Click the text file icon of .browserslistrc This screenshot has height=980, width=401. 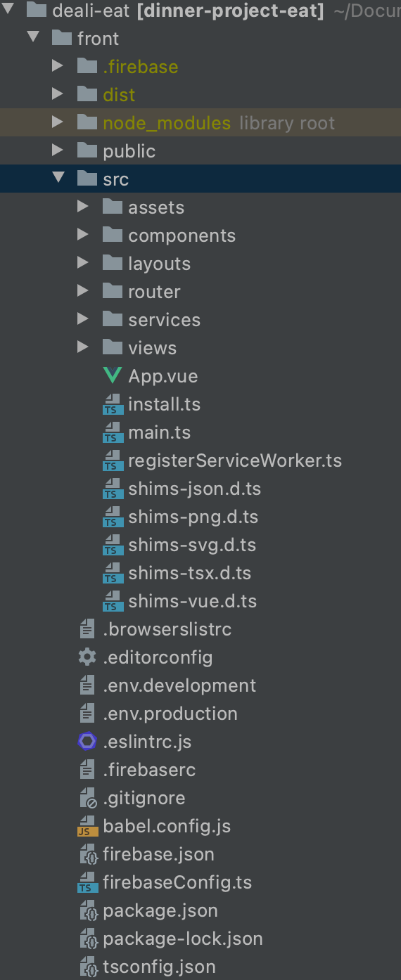pyautogui.click(x=87, y=629)
